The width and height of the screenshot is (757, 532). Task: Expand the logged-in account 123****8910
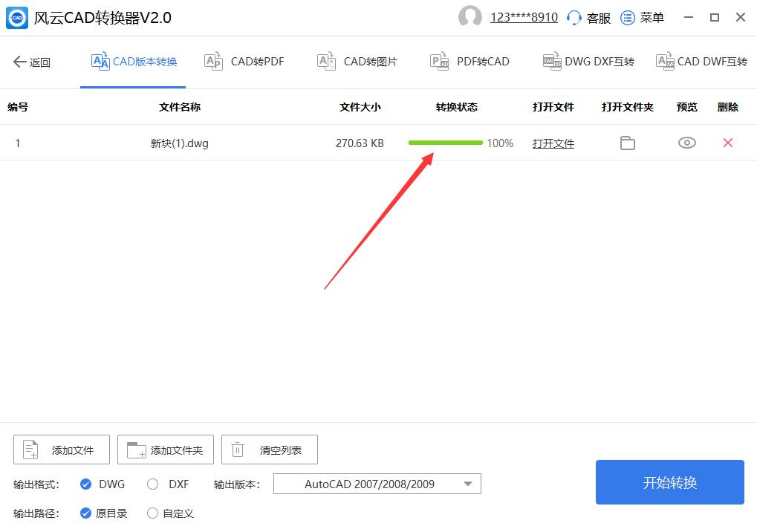[x=523, y=17]
